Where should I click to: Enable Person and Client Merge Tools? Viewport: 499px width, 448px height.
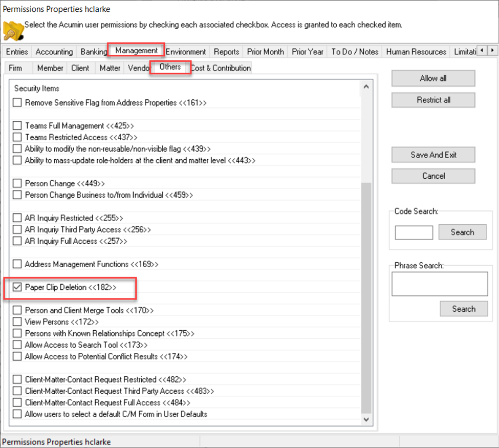[17, 310]
